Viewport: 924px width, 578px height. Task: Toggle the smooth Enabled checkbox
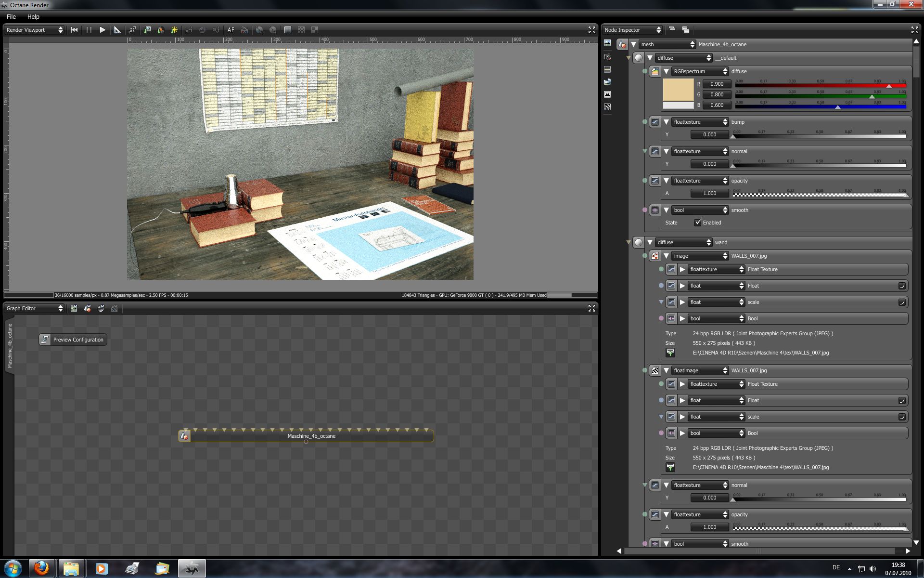pos(698,223)
